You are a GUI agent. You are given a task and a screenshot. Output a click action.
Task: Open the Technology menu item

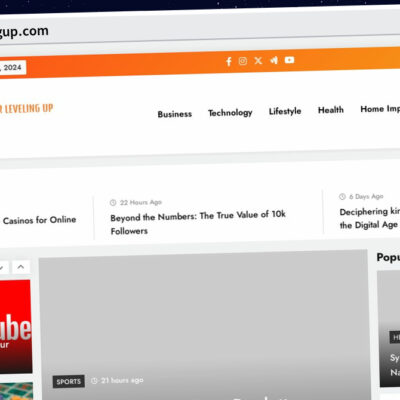point(230,113)
